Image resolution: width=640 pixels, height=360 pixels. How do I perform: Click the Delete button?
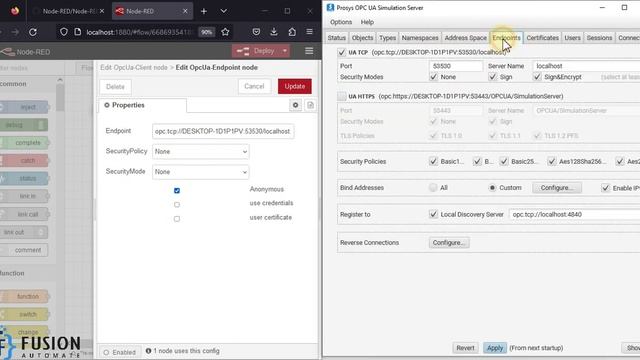click(x=115, y=87)
